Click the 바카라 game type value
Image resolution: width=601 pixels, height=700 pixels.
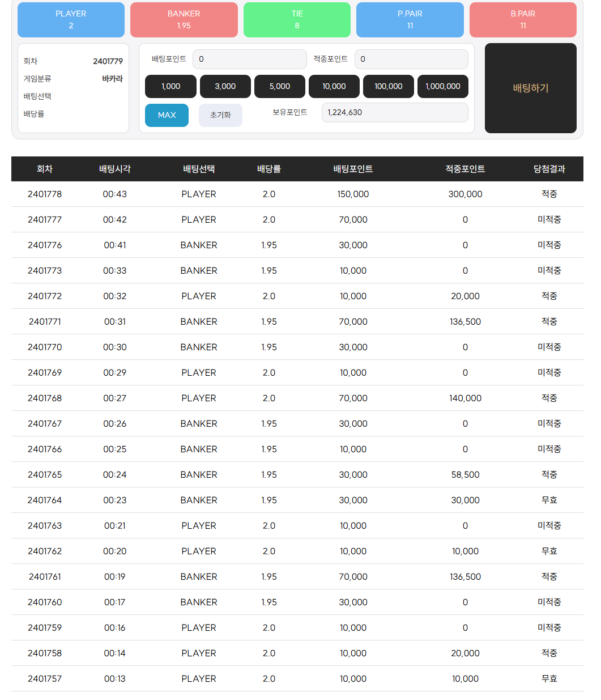112,79
